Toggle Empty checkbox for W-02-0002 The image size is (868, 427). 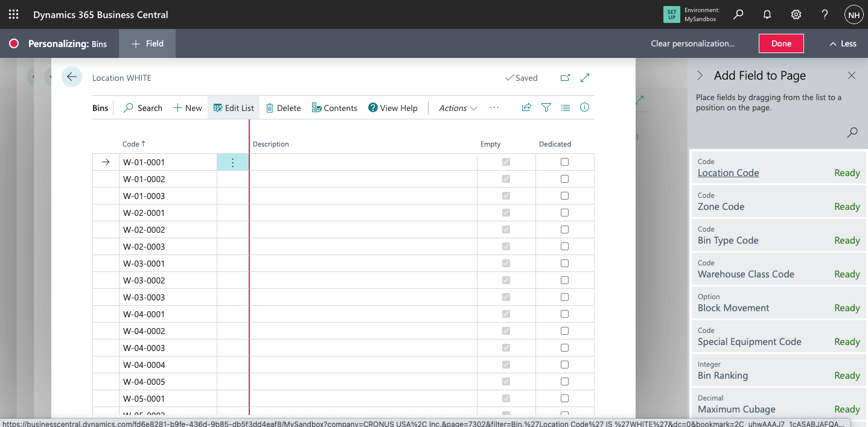506,230
